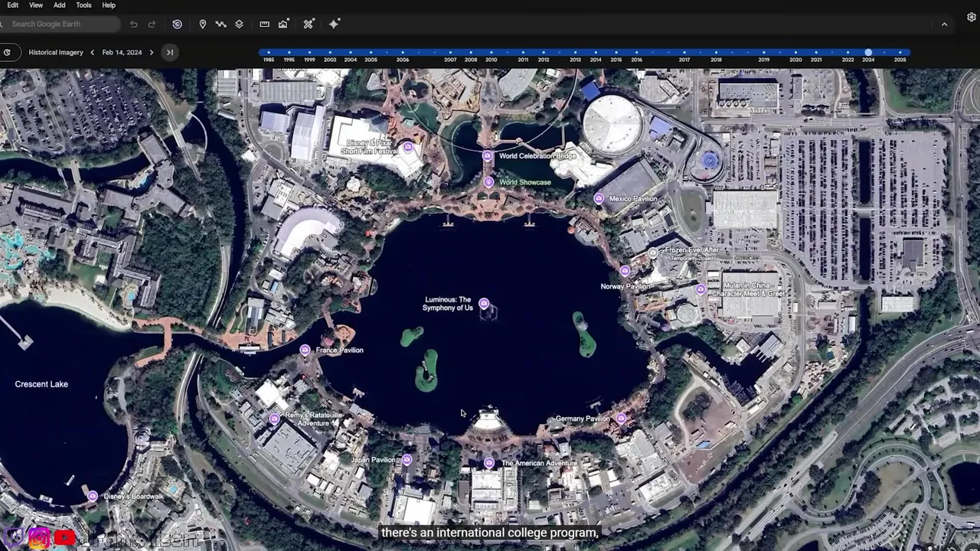This screenshot has height=551, width=980.
Task: Click the search magnifier icon
Action: pos(2,24)
